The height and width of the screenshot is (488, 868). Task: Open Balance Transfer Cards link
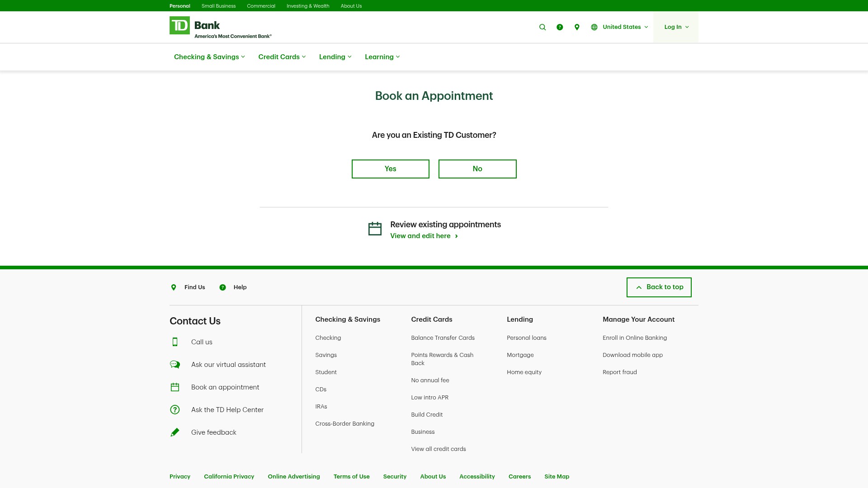point(443,338)
